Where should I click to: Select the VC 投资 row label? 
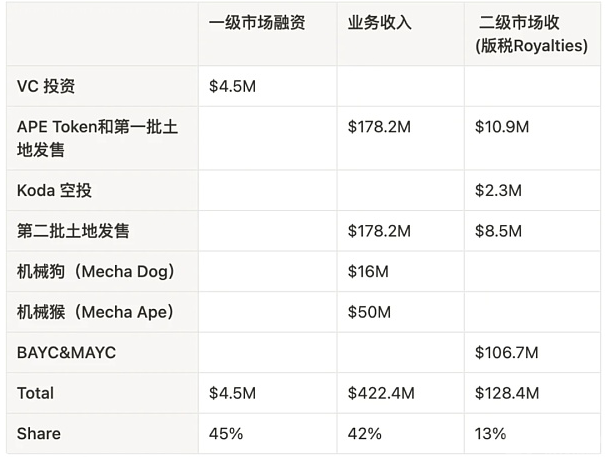point(46,86)
